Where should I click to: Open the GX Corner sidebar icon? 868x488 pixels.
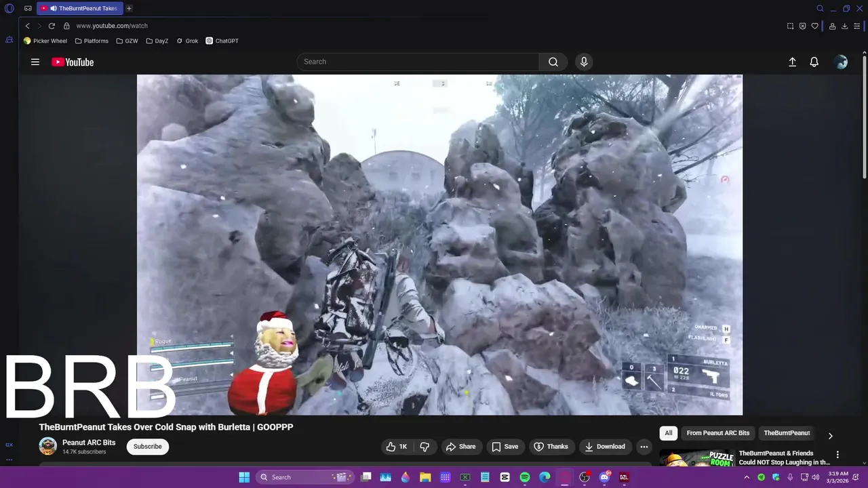[9, 445]
